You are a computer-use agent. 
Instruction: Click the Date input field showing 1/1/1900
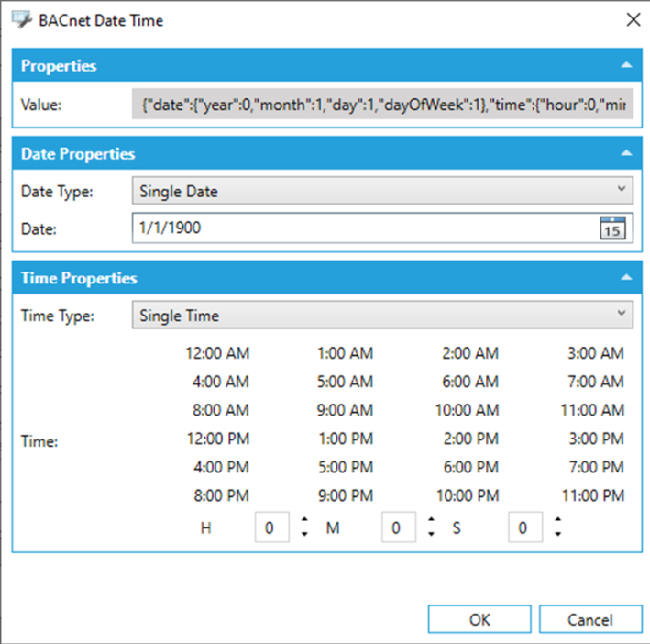tap(362, 228)
